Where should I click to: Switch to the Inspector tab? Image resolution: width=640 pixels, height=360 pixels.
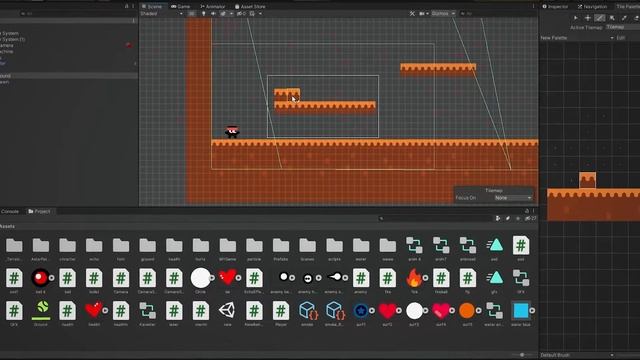click(x=555, y=7)
